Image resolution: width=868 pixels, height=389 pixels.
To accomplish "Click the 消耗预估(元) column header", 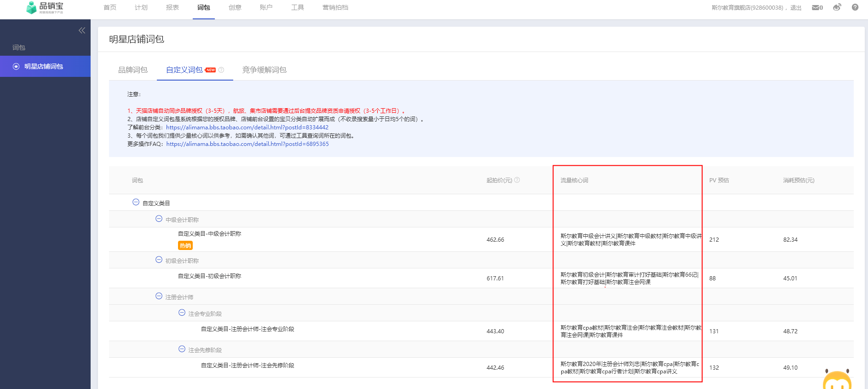I will pyautogui.click(x=799, y=180).
